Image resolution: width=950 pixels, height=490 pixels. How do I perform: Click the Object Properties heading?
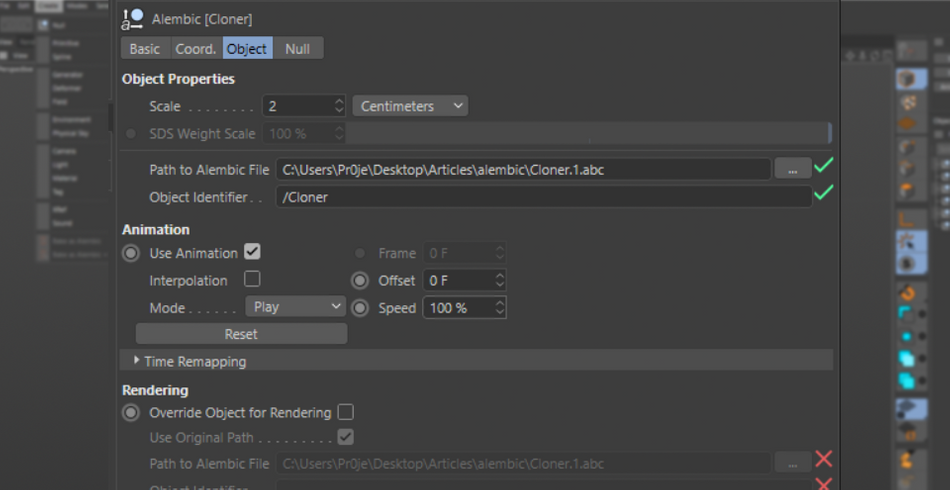point(178,79)
